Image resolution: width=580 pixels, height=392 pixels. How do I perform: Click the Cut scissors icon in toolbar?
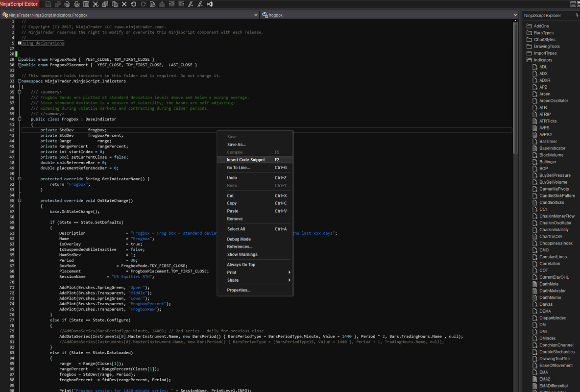(96, 4)
